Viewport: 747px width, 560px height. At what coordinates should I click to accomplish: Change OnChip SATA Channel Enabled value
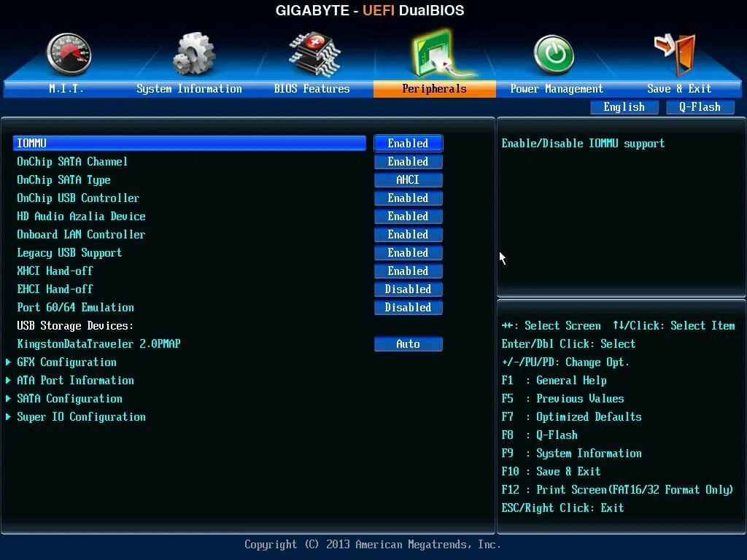pyautogui.click(x=409, y=161)
